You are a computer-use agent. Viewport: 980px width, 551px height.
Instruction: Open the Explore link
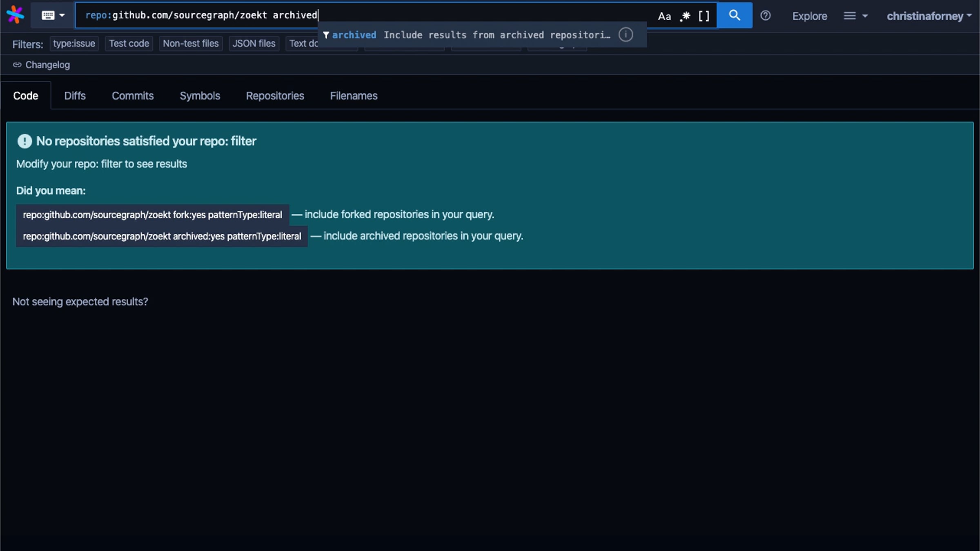tap(810, 16)
